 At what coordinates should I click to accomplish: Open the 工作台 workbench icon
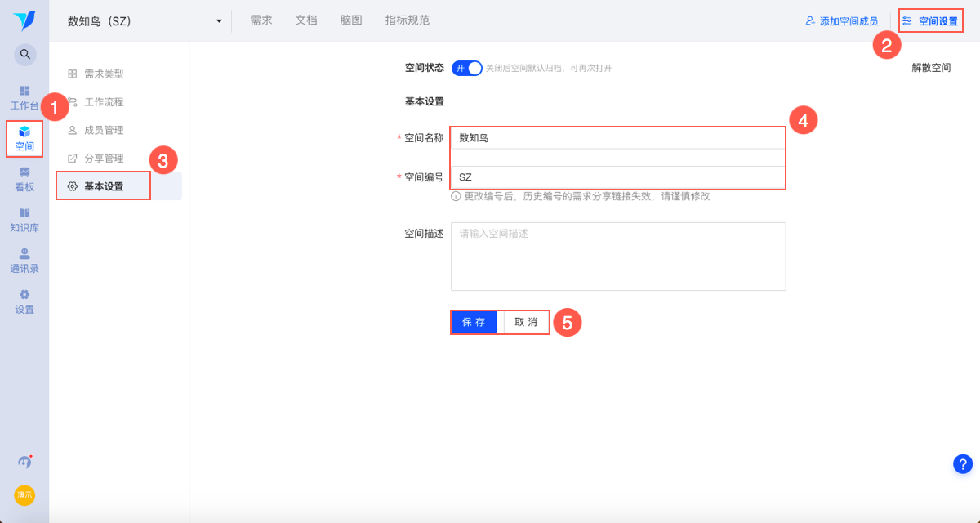[x=24, y=91]
